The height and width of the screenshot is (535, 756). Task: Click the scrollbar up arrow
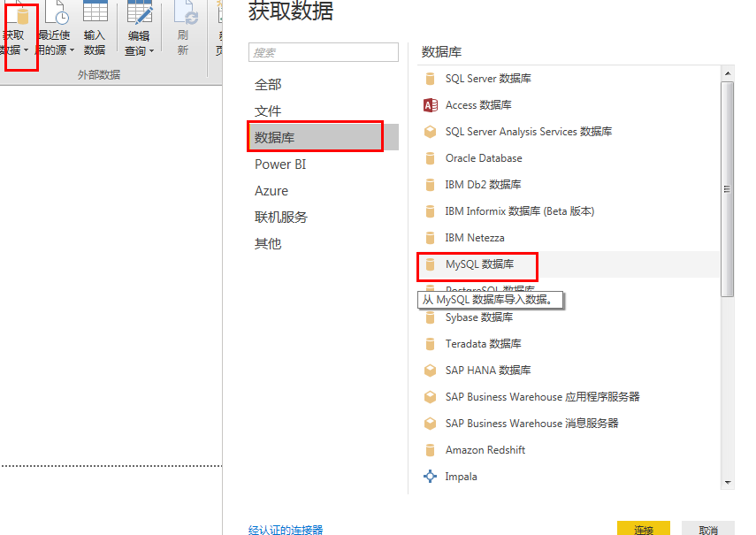[728, 73]
